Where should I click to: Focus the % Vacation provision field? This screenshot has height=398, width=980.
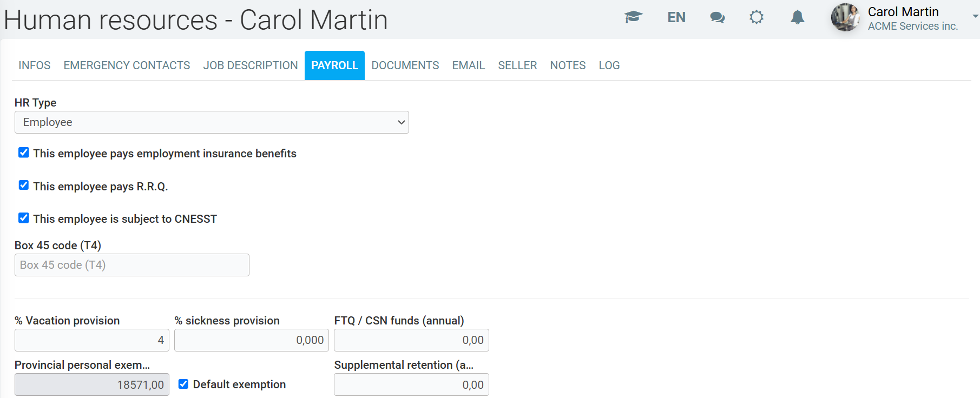point(92,340)
